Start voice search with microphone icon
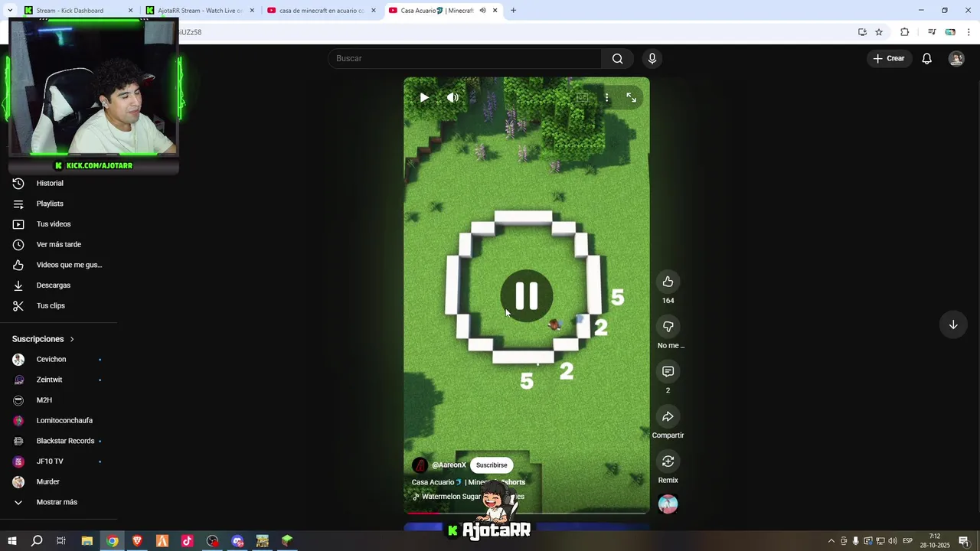This screenshot has height=551, width=980. click(x=652, y=58)
